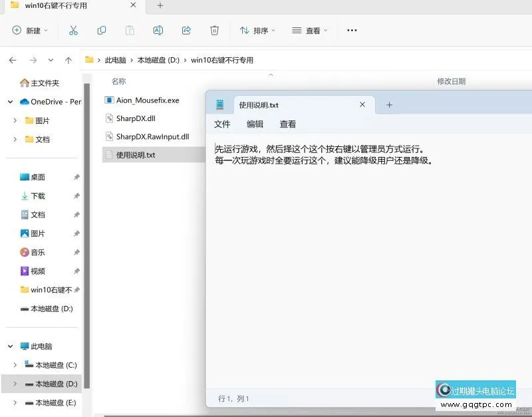Select 下载 in quick access

point(38,196)
